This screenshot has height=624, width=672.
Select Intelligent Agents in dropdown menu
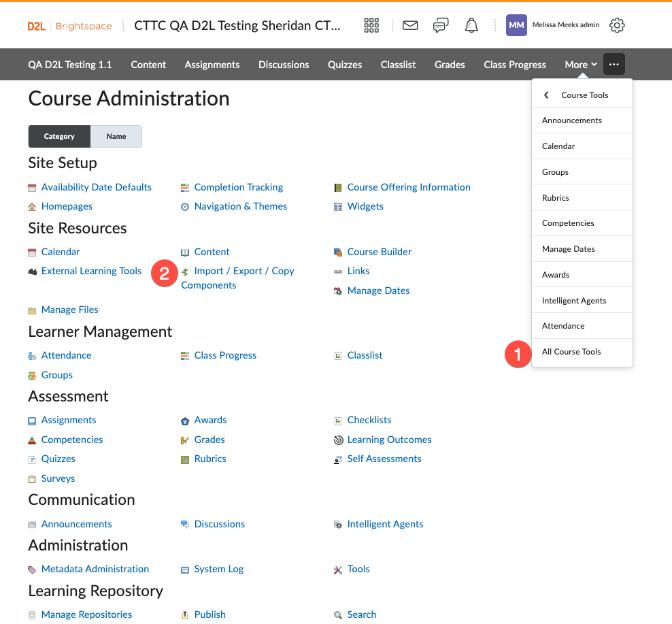(574, 301)
